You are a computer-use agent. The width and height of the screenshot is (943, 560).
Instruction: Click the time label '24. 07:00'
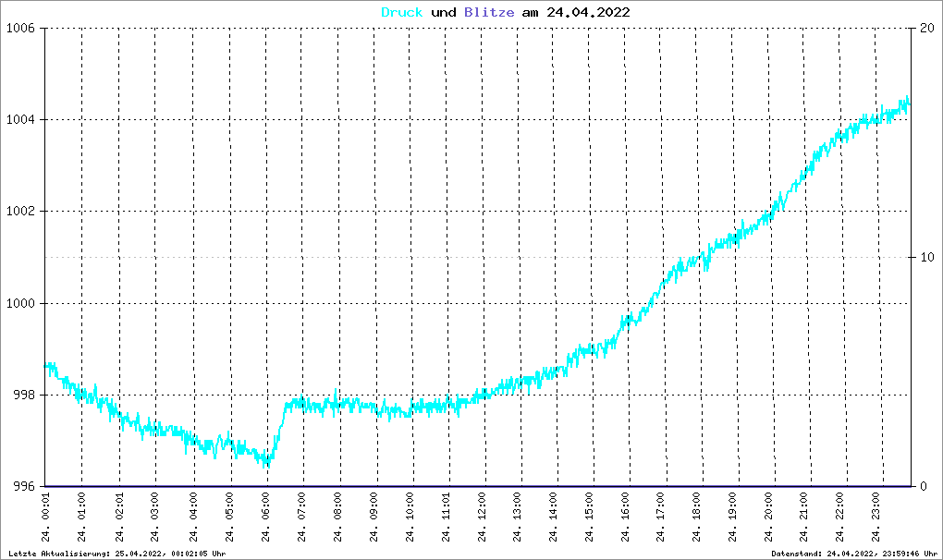point(302,517)
